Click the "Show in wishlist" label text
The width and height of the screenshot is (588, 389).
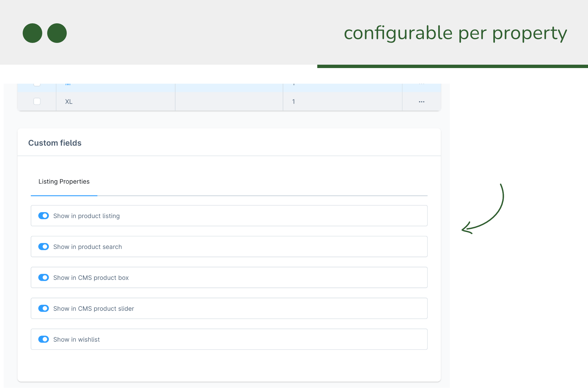pyautogui.click(x=77, y=340)
